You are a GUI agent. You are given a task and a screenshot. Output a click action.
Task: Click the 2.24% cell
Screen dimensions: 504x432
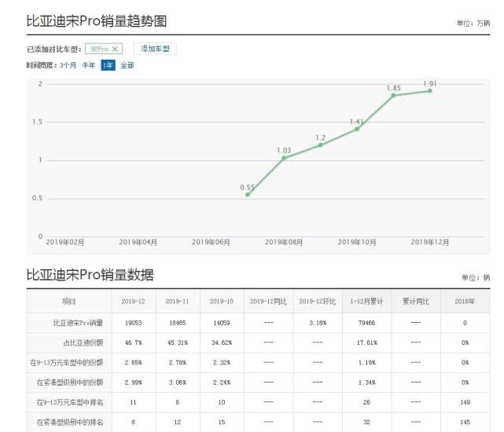222,383
